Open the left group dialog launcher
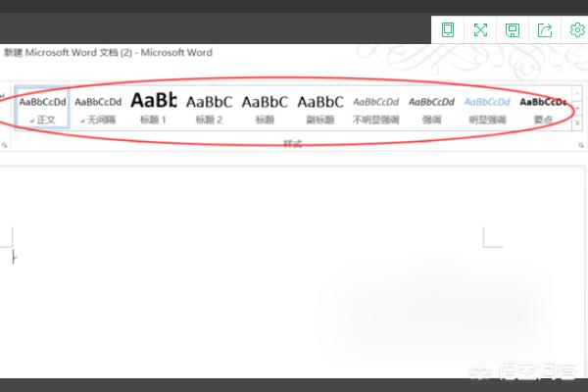Viewport: 588px width, 392px height. pos(5,145)
